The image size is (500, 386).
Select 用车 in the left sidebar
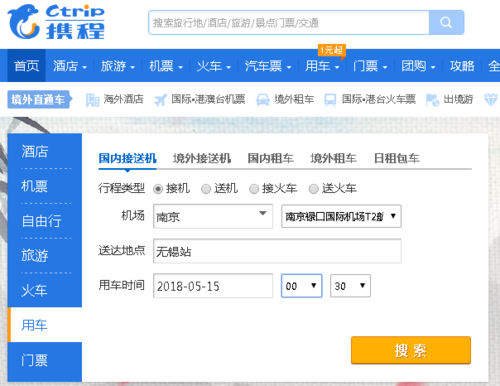[x=45, y=325]
